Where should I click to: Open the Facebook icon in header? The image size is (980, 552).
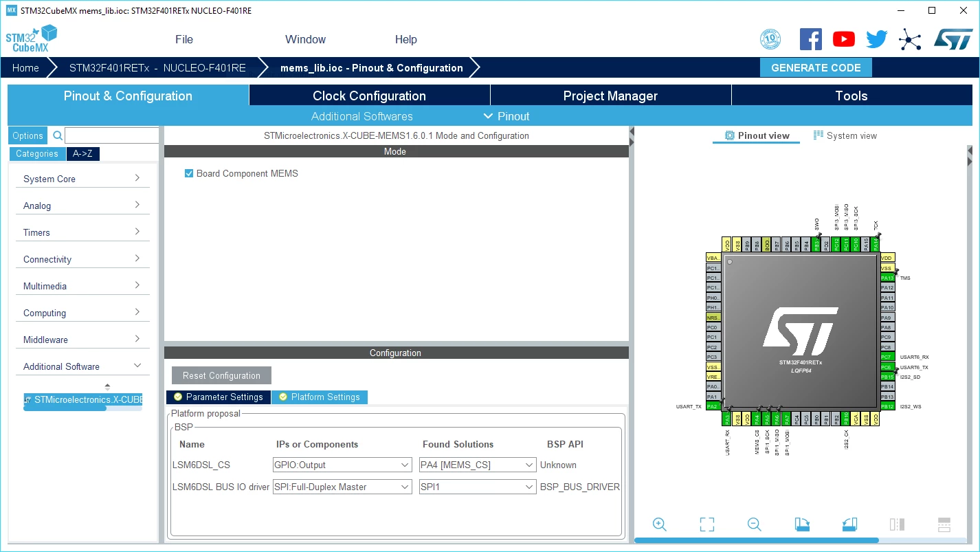[x=811, y=39]
